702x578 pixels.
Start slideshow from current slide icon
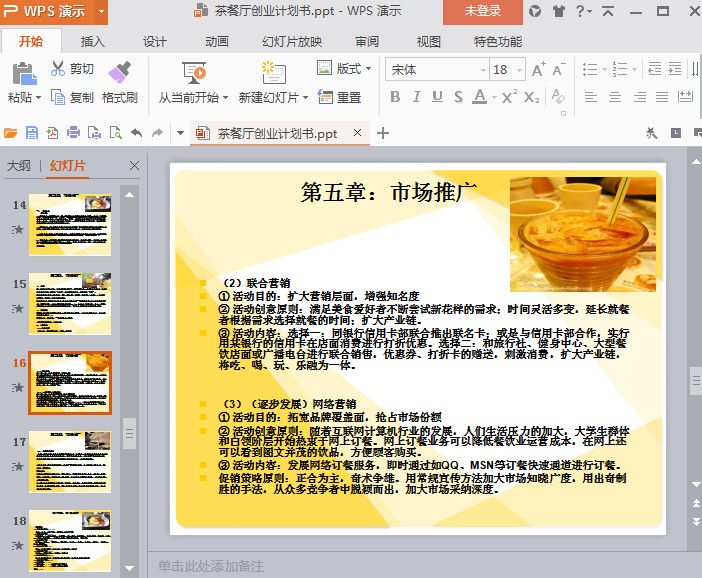194,73
